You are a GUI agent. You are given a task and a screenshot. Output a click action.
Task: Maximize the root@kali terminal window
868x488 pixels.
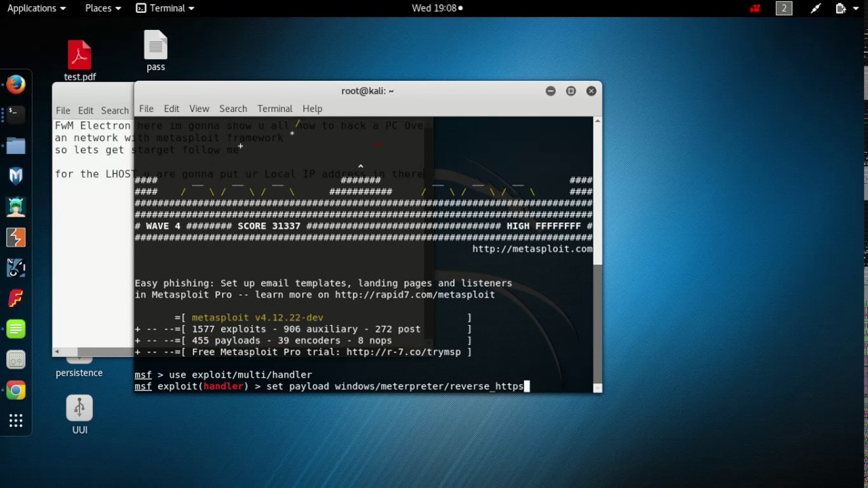point(570,91)
